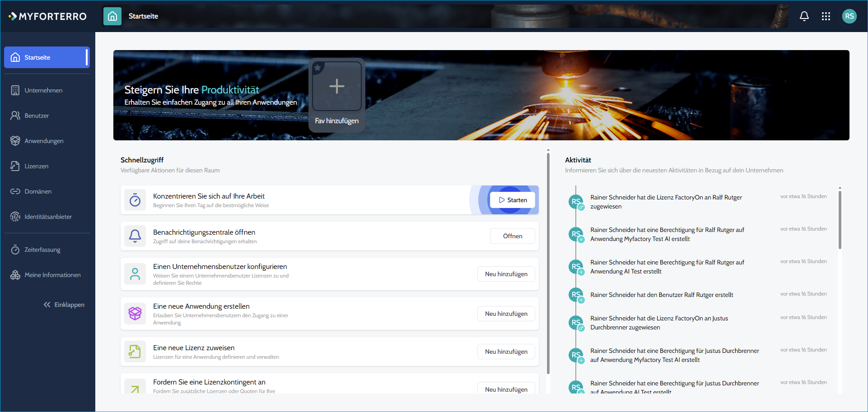Click the Aktivität list scrollbar
Screen dimensions: 868x412
[x=840, y=220]
